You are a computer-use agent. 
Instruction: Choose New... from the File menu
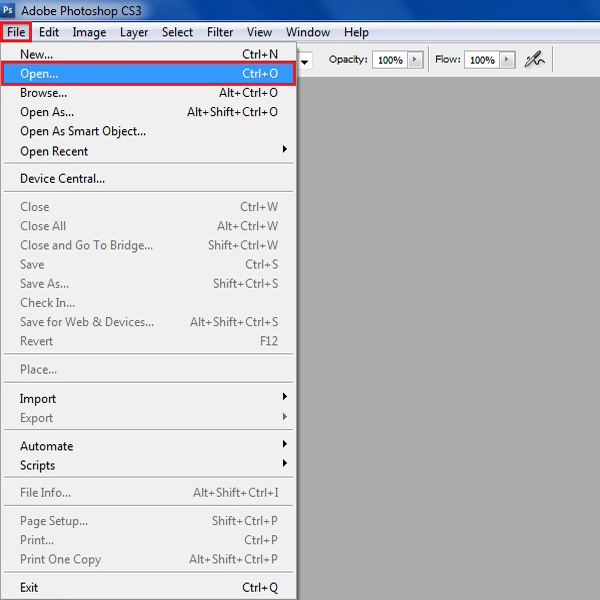pos(149,54)
